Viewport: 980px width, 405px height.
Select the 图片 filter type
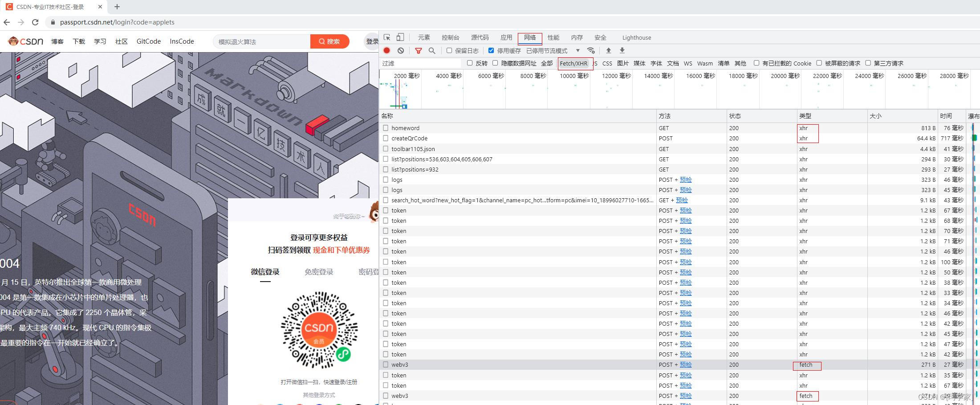(x=623, y=63)
